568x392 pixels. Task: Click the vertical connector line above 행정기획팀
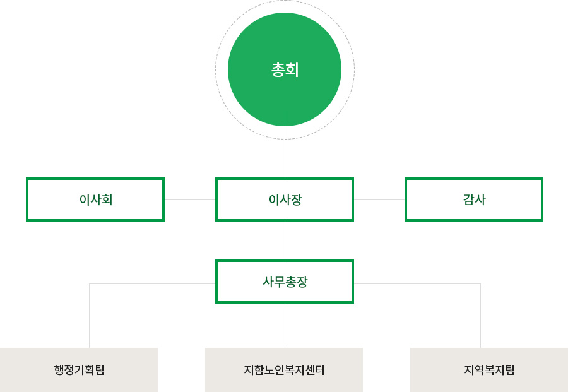tap(90, 316)
